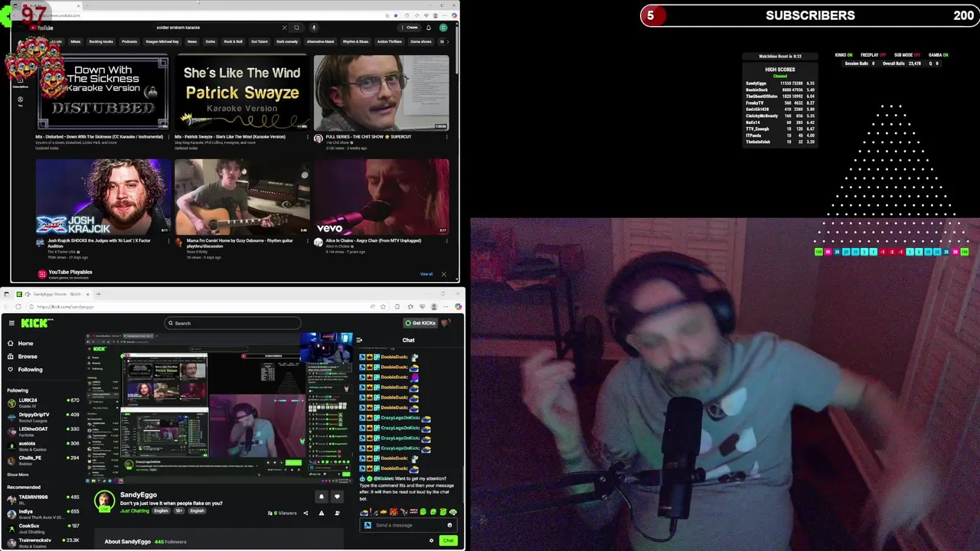
Task: Open the chat settings gear
Action: [431, 540]
